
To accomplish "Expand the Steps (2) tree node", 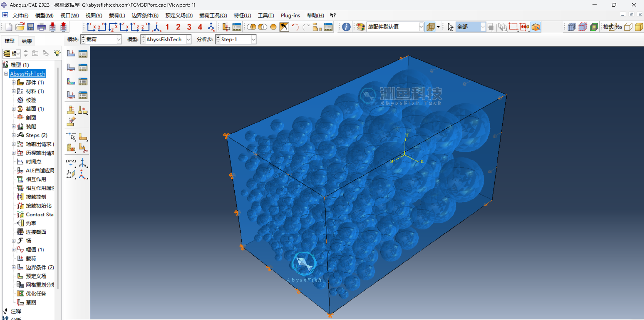I will pyautogui.click(x=14, y=135).
